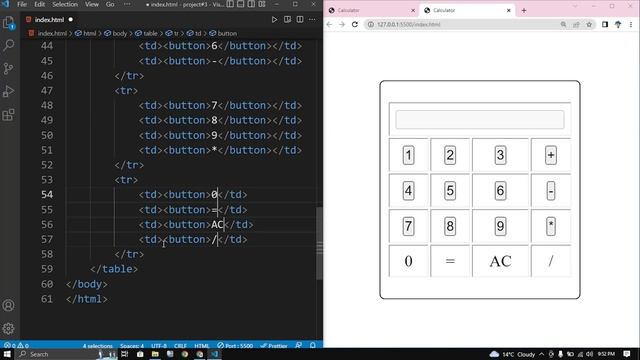Open the Windows Start menu
The width and height of the screenshot is (640, 360).
point(7,354)
